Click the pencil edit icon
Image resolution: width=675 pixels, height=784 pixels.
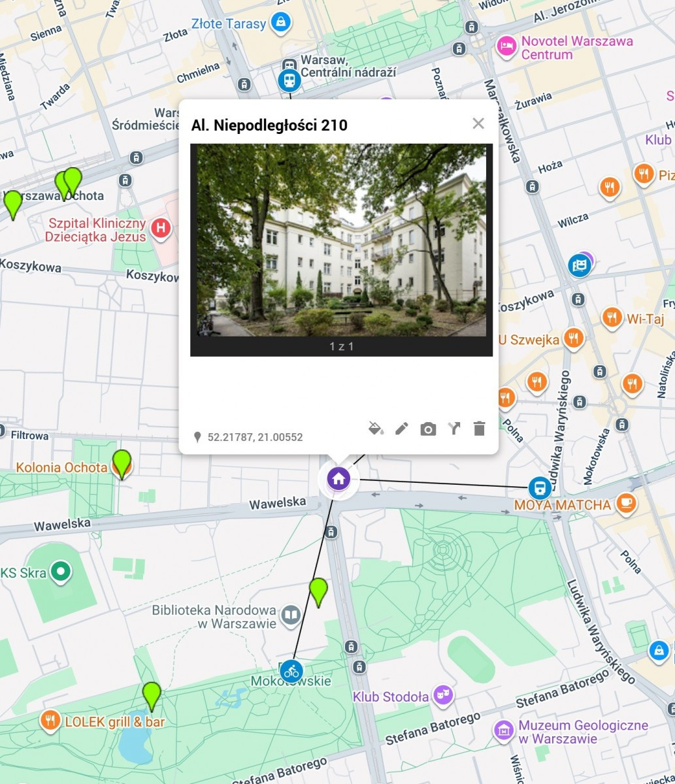tap(402, 429)
